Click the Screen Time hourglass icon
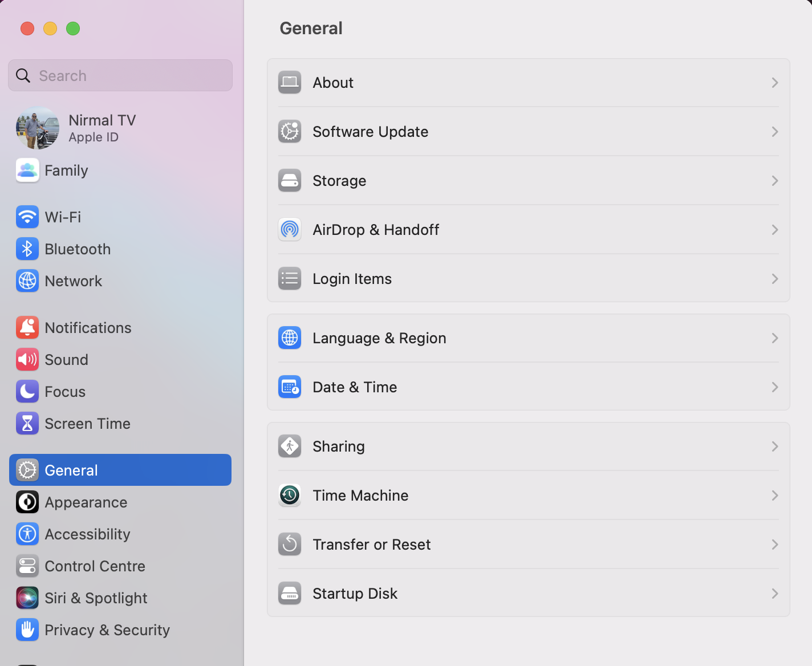 tap(27, 424)
